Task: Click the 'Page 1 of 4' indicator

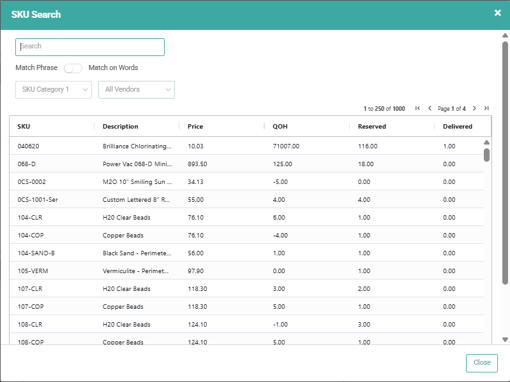Action: pos(452,109)
